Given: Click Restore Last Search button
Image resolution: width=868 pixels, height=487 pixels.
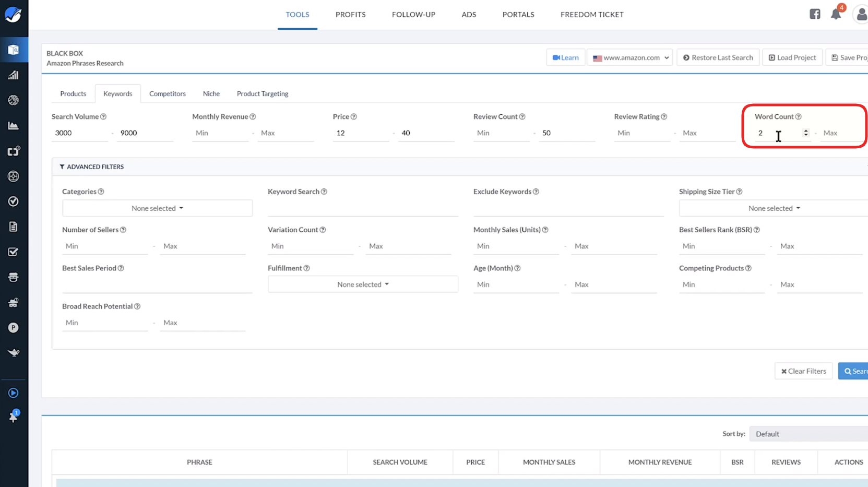Looking at the screenshot, I should [718, 57].
